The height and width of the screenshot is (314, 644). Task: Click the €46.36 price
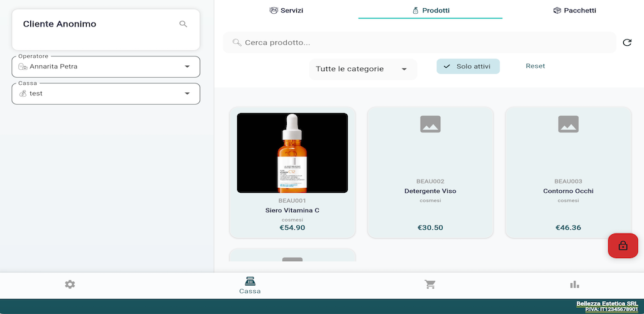click(568, 227)
